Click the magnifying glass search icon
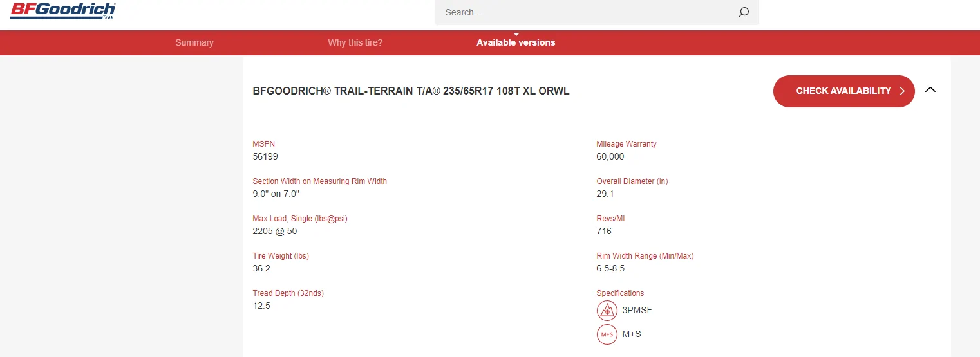 (x=743, y=12)
